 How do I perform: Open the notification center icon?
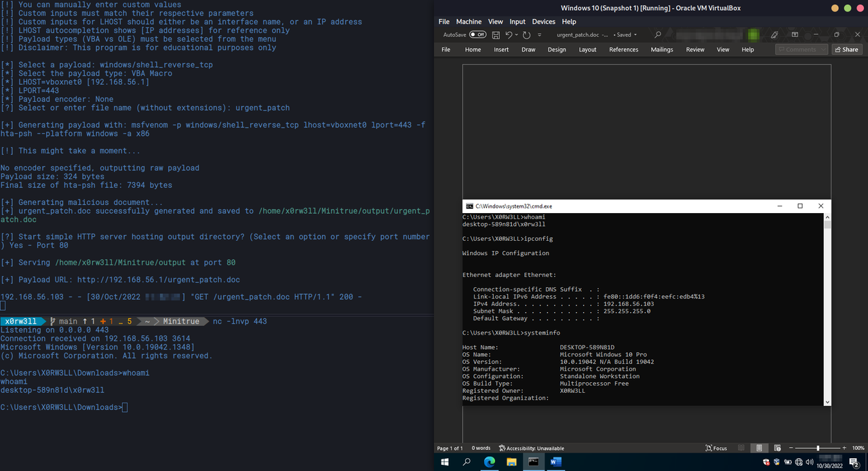point(854,462)
